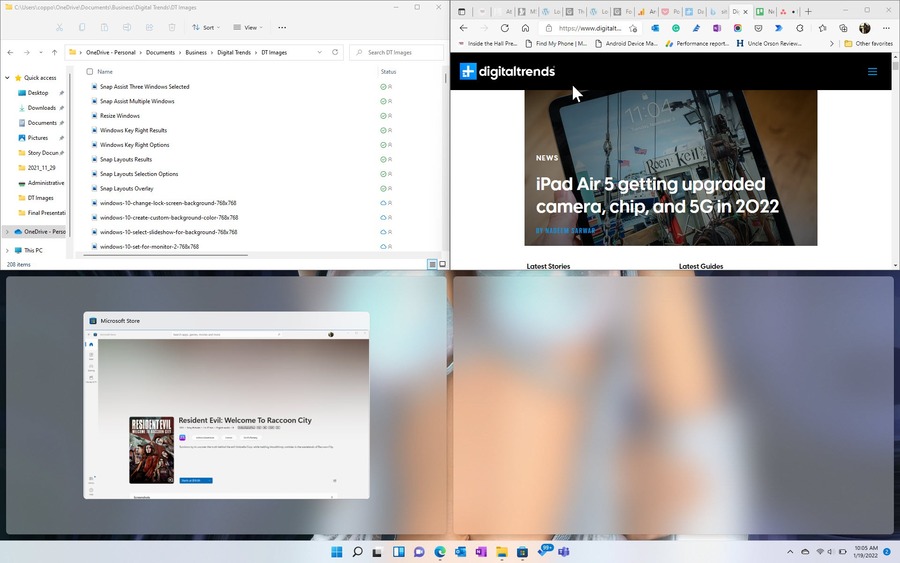Click the Paste icon in File Explorer toolbar
Image resolution: width=900 pixels, height=563 pixels.
(104, 28)
